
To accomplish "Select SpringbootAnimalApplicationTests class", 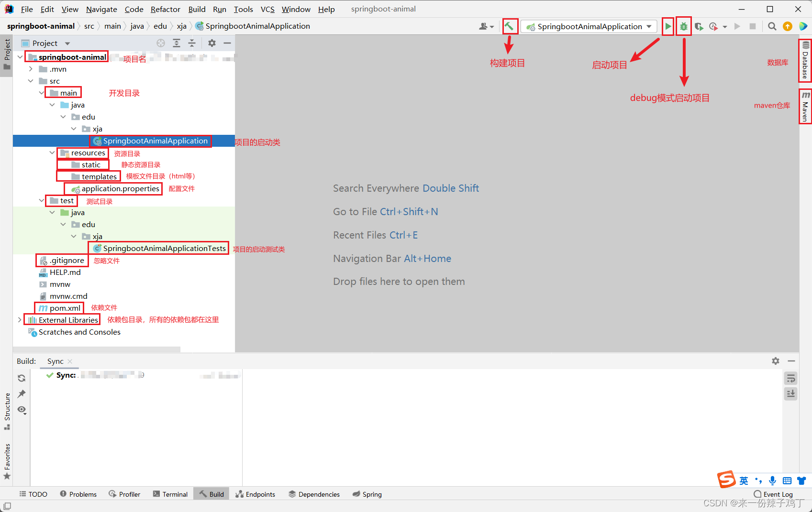I will pyautogui.click(x=159, y=248).
